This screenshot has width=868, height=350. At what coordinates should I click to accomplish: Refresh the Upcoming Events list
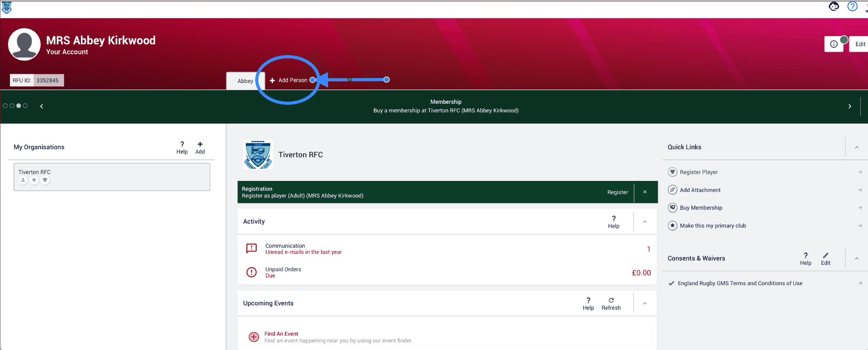[611, 304]
